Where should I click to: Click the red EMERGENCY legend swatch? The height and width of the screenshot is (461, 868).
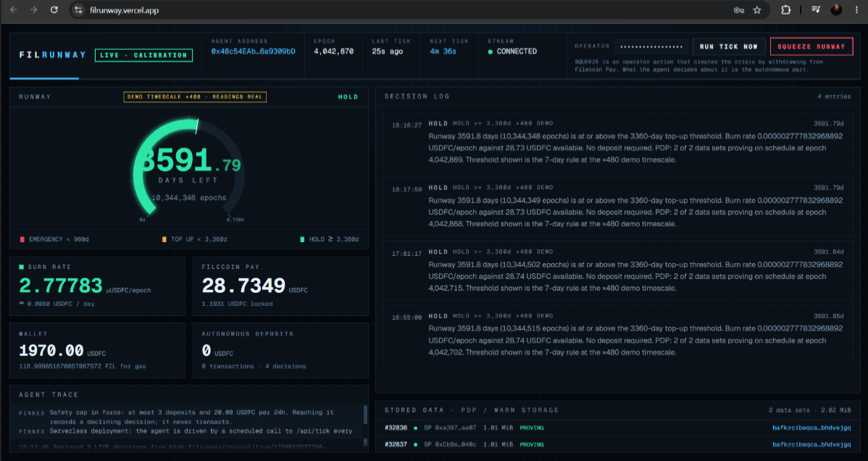(22, 239)
